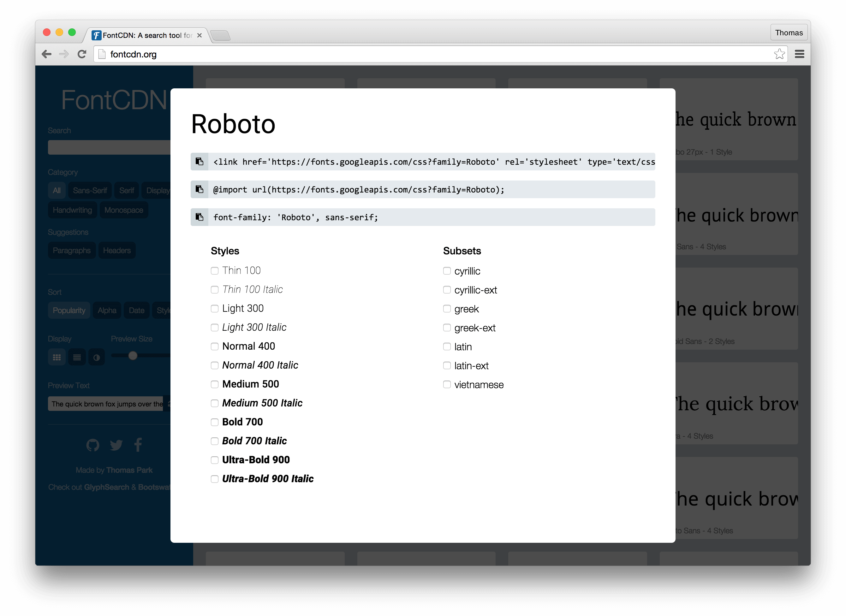Sort fonts by Date
The height and width of the screenshot is (616, 846).
tap(136, 310)
